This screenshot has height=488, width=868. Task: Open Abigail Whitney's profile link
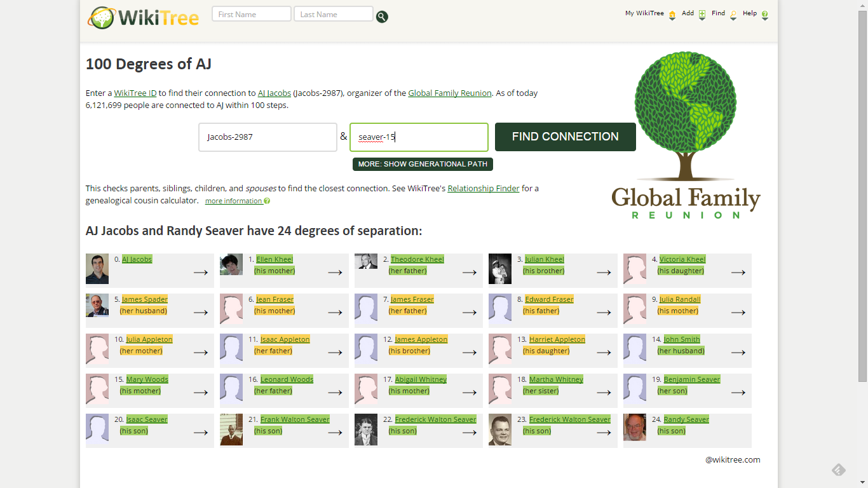[421, 379]
